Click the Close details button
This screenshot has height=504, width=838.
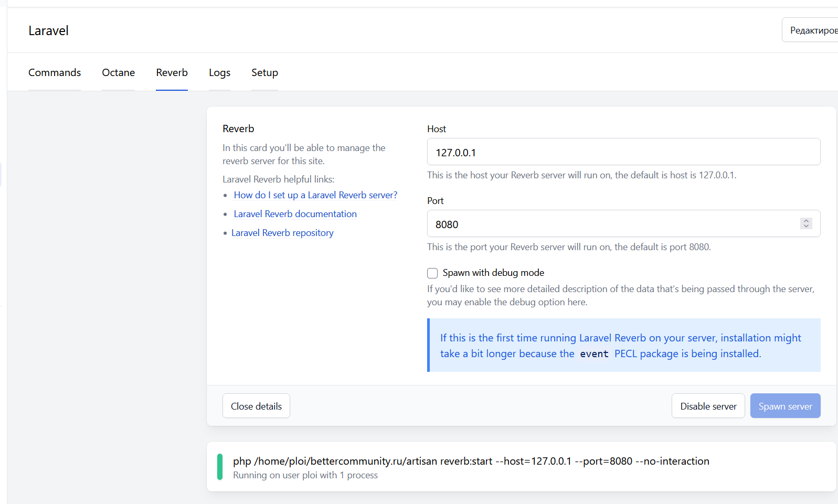coord(256,406)
